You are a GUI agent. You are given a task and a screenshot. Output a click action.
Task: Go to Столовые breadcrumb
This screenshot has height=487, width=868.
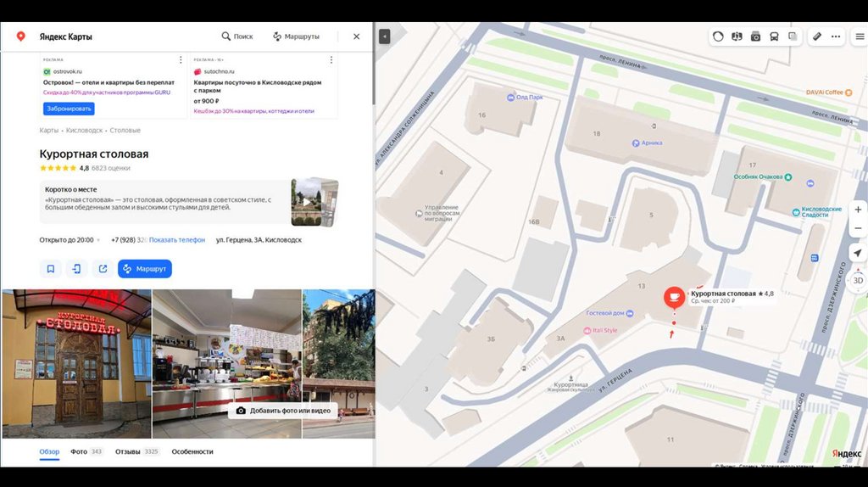(x=125, y=130)
